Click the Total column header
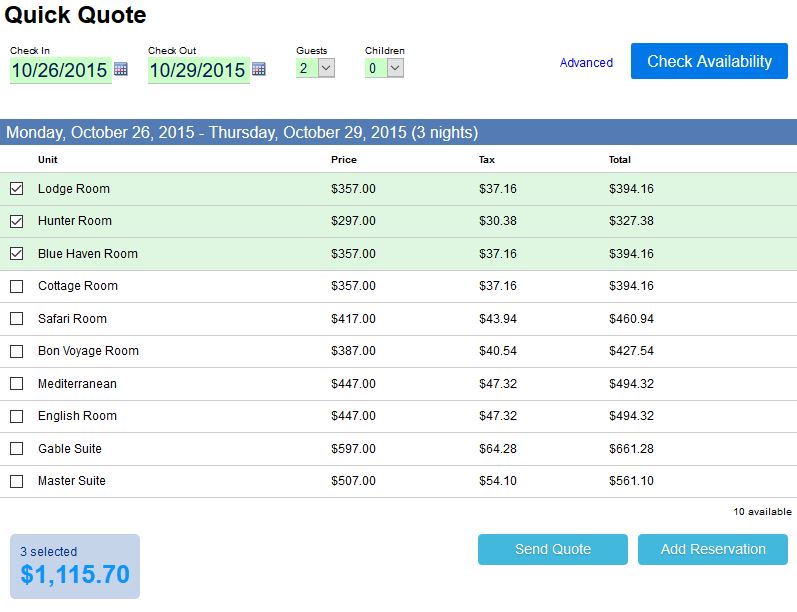 pyautogui.click(x=620, y=160)
